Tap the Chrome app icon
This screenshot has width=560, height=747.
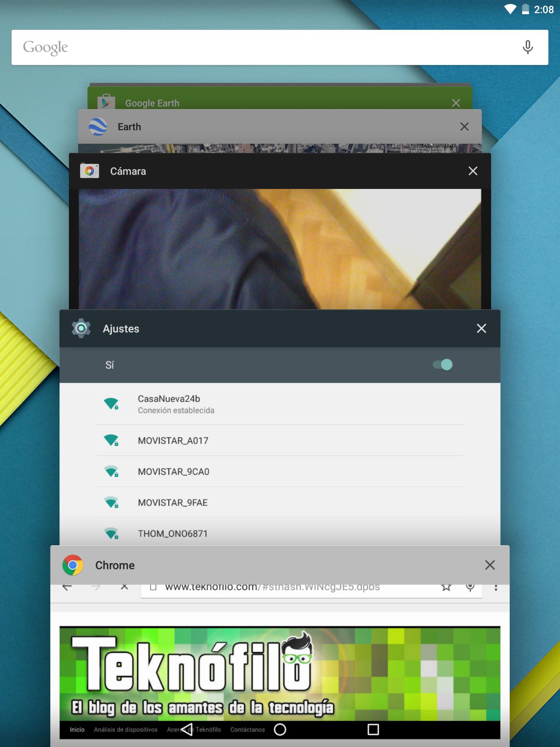(x=73, y=565)
